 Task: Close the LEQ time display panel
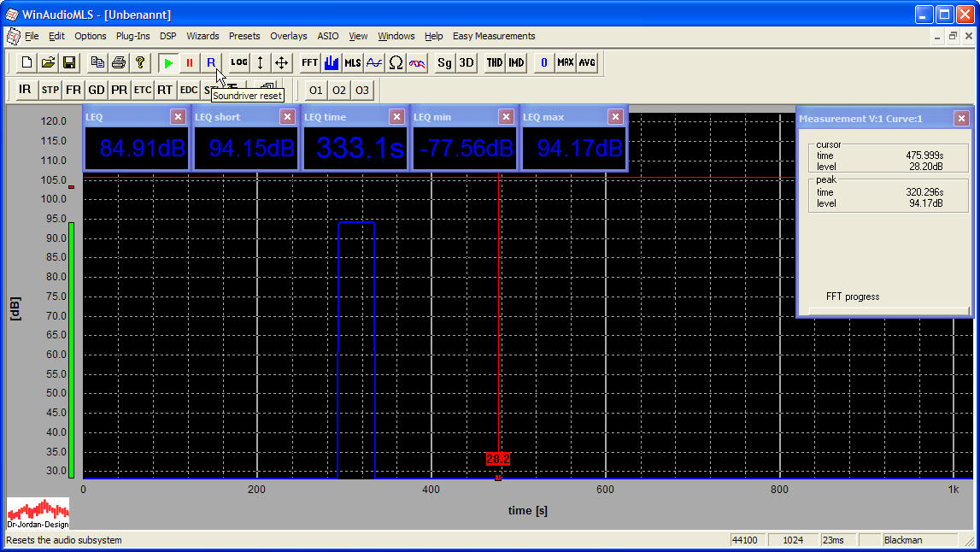pos(397,117)
